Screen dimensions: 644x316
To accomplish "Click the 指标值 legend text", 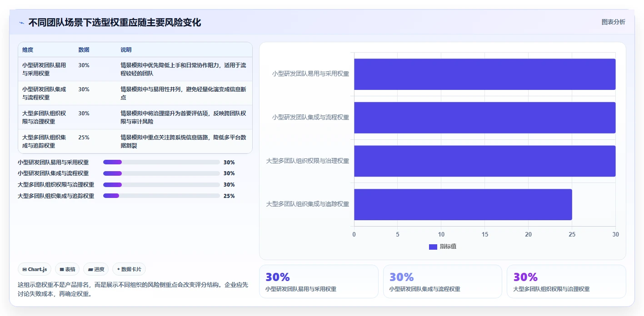I will coord(448,247).
